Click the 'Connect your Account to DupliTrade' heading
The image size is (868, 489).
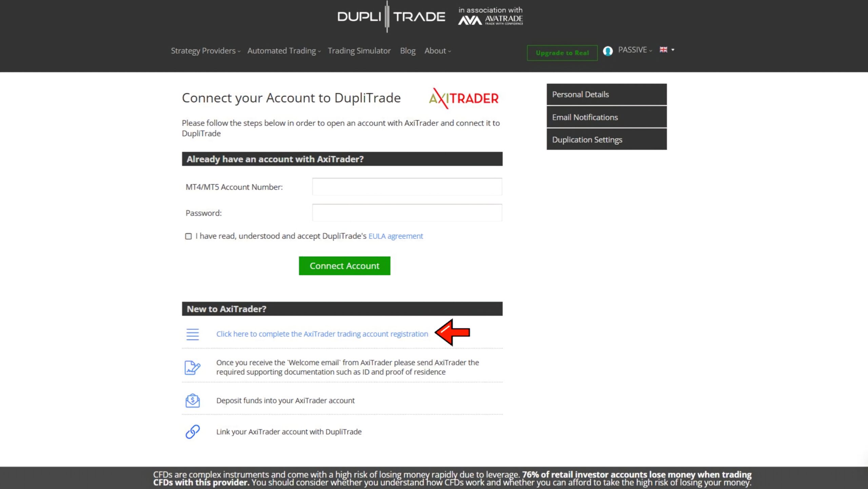click(291, 98)
